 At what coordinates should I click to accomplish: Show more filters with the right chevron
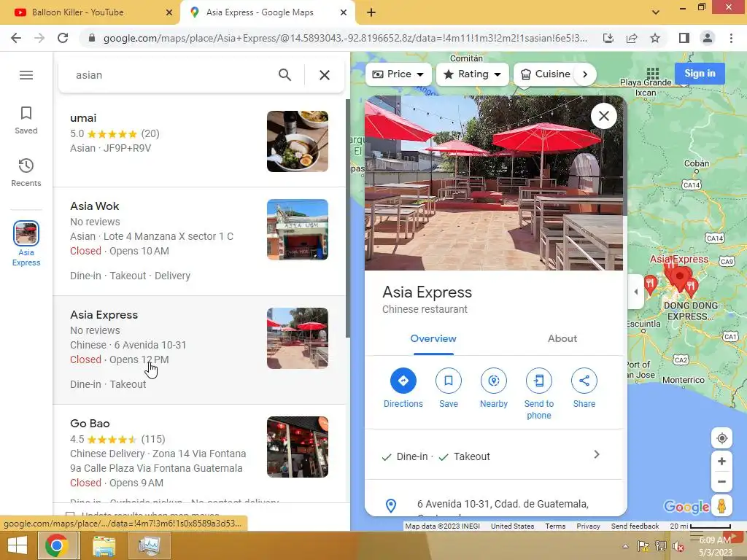pos(585,74)
